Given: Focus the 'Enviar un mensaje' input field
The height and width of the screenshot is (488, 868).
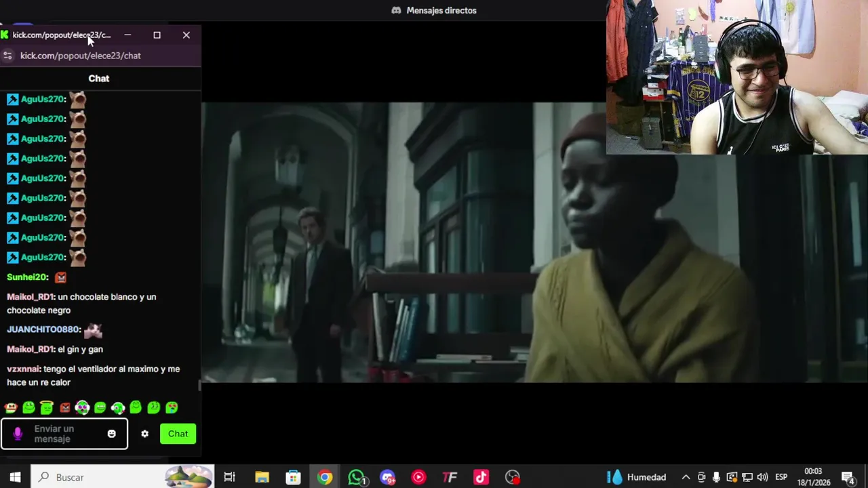Looking at the screenshot, I should tap(64, 434).
